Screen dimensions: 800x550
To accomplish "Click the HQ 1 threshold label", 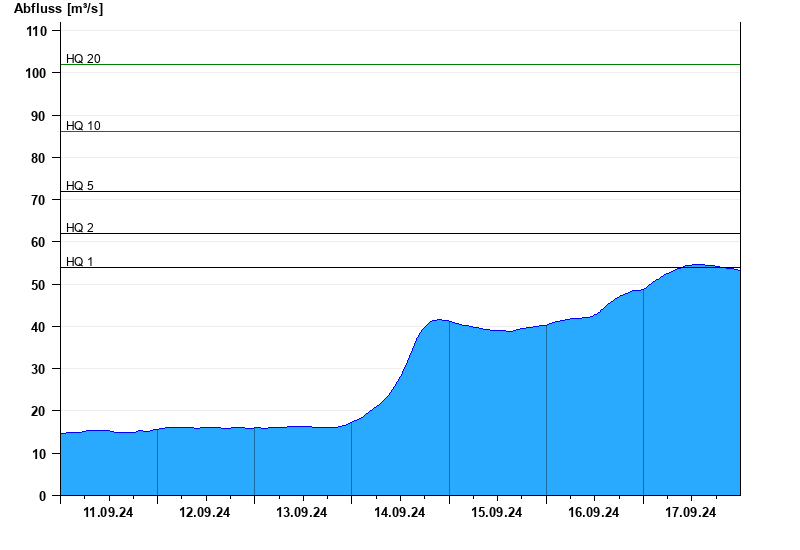I will pyautogui.click(x=80, y=262).
